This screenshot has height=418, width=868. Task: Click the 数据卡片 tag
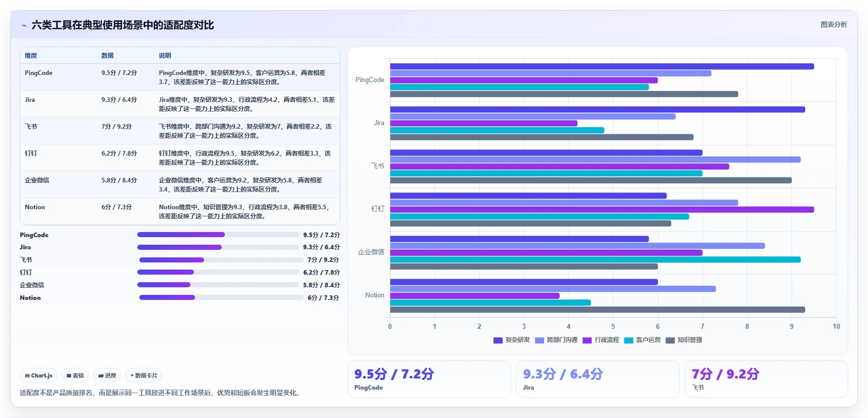pyautogui.click(x=144, y=375)
